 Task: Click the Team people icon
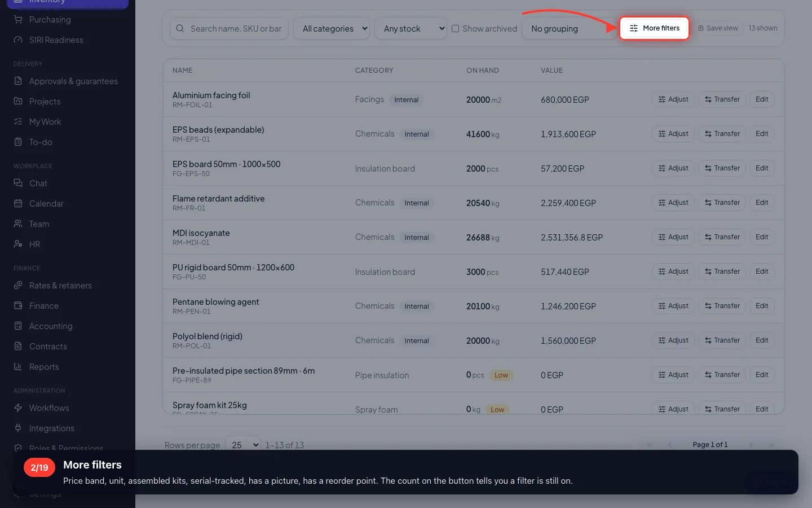coord(18,224)
